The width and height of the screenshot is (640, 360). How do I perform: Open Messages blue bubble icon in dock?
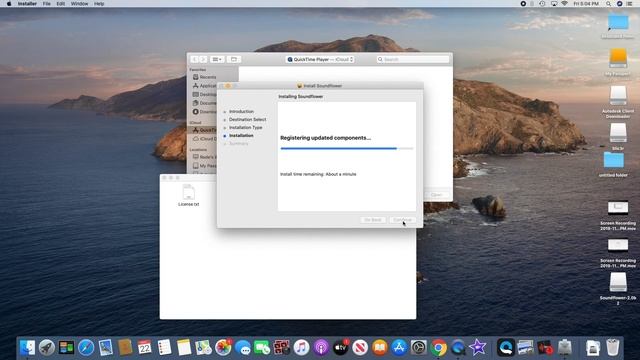point(243,348)
